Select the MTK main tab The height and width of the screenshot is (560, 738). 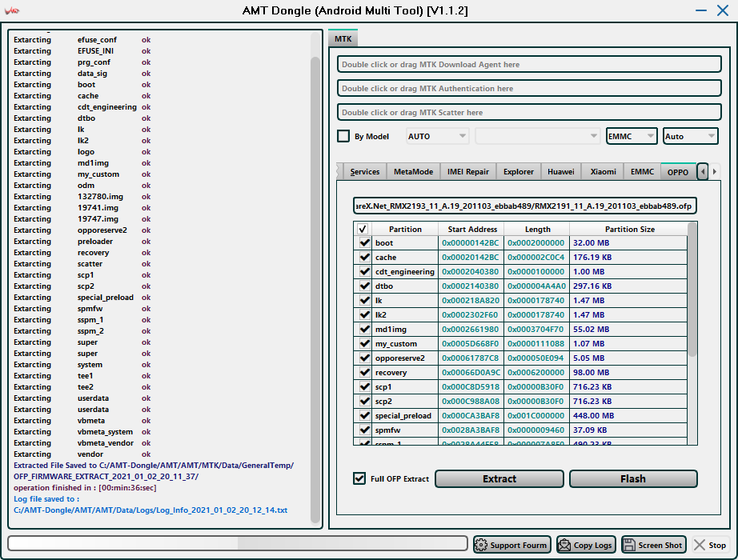pyautogui.click(x=343, y=39)
